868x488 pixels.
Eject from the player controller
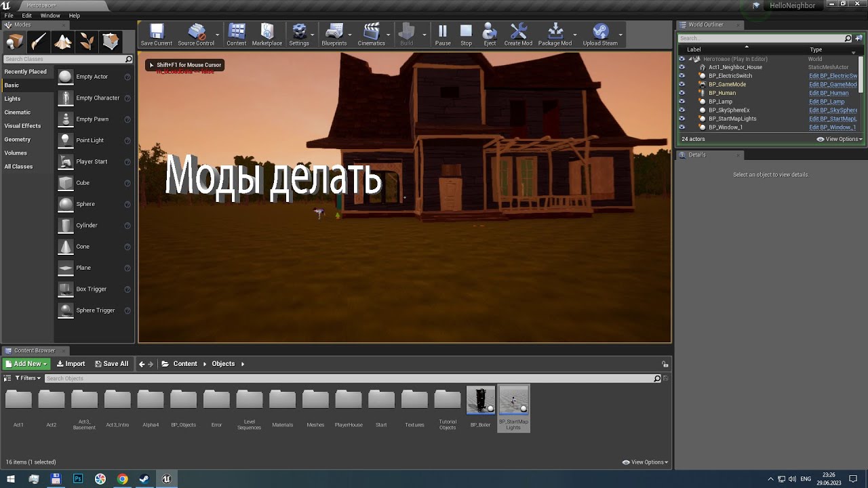(490, 31)
